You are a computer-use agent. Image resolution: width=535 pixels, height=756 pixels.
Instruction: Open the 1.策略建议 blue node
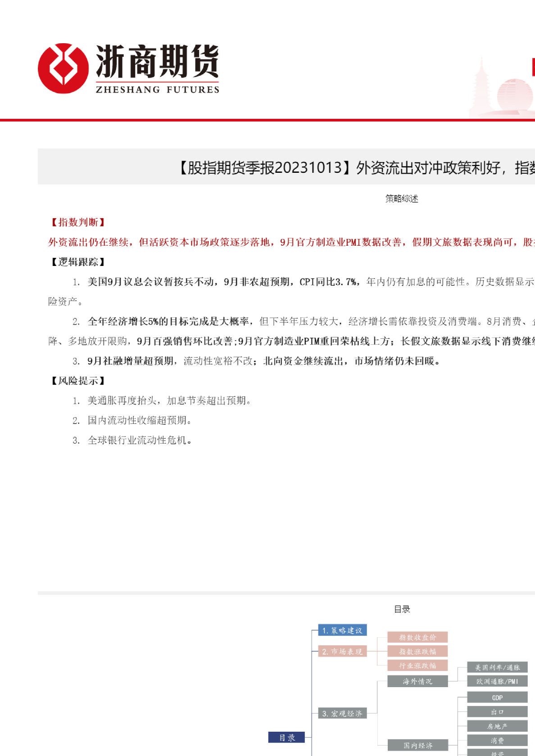tap(342, 630)
